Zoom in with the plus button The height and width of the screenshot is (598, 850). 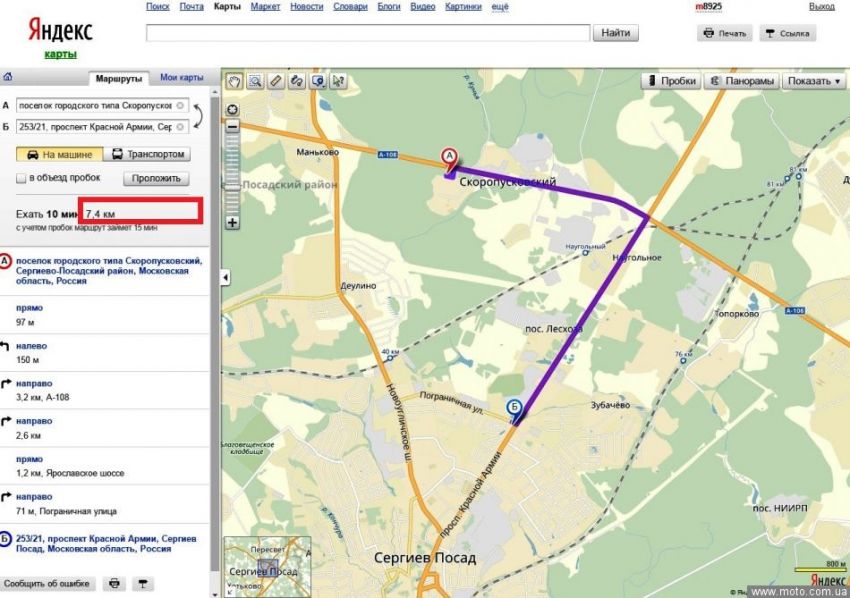coord(232,222)
